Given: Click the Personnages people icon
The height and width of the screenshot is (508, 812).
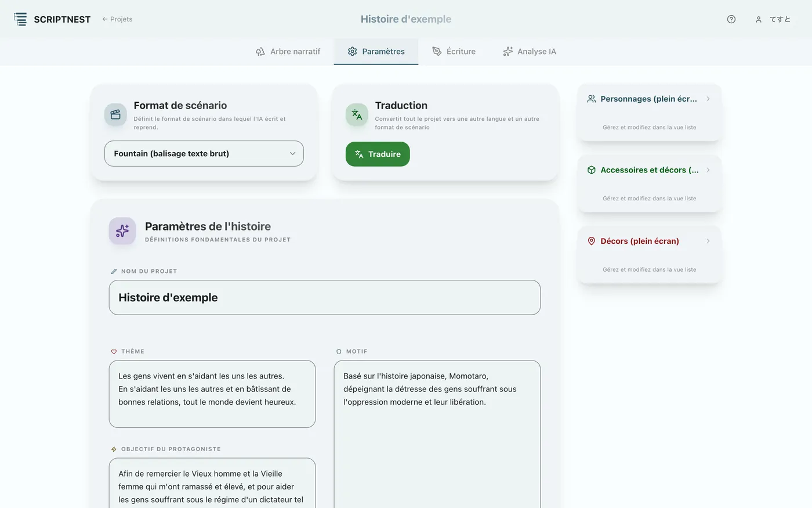Looking at the screenshot, I should (592, 99).
